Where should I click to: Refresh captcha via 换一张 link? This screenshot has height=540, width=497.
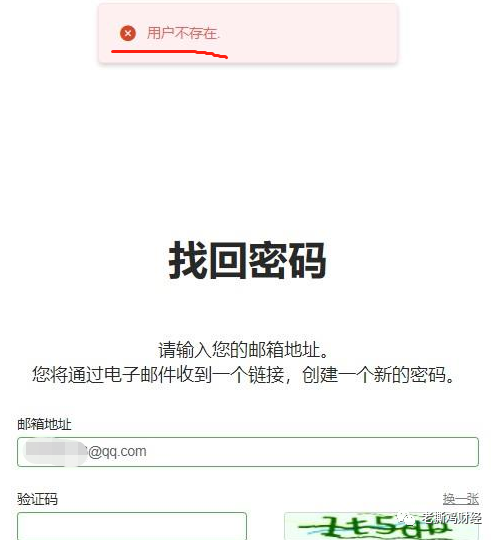point(460,498)
